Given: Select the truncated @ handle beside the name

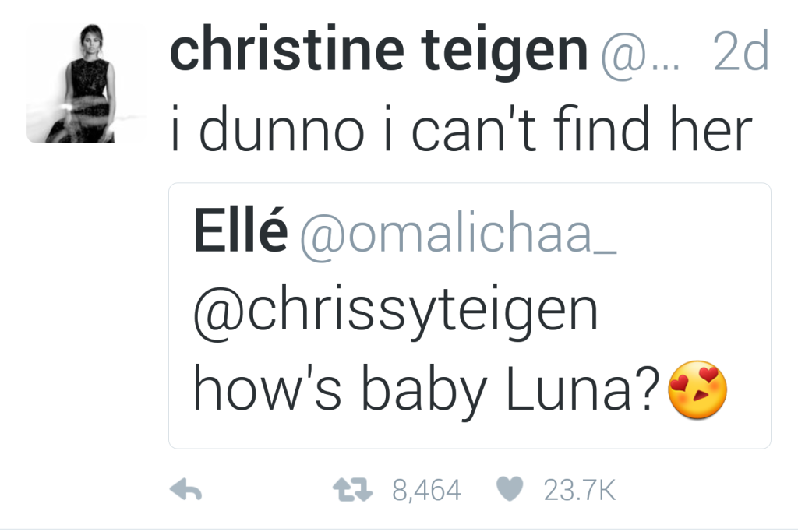Looking at the screenshot, I should pos(640,55).
